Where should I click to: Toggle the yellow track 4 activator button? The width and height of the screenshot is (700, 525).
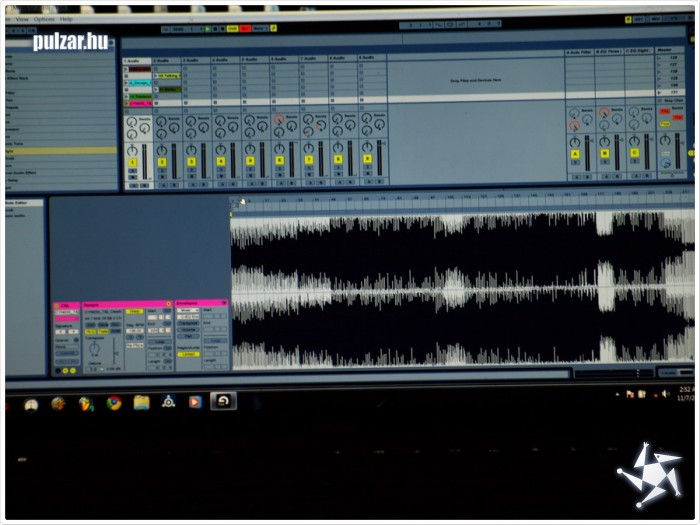point(220,160)
